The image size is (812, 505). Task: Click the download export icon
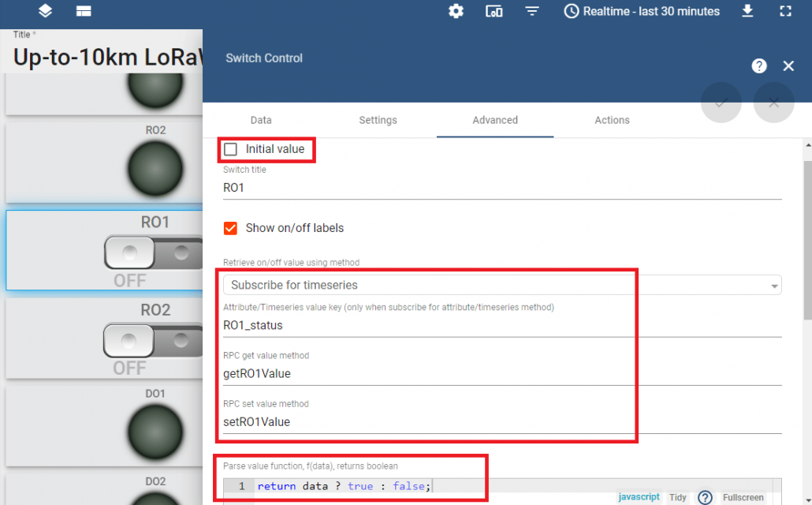pos(747,11)
